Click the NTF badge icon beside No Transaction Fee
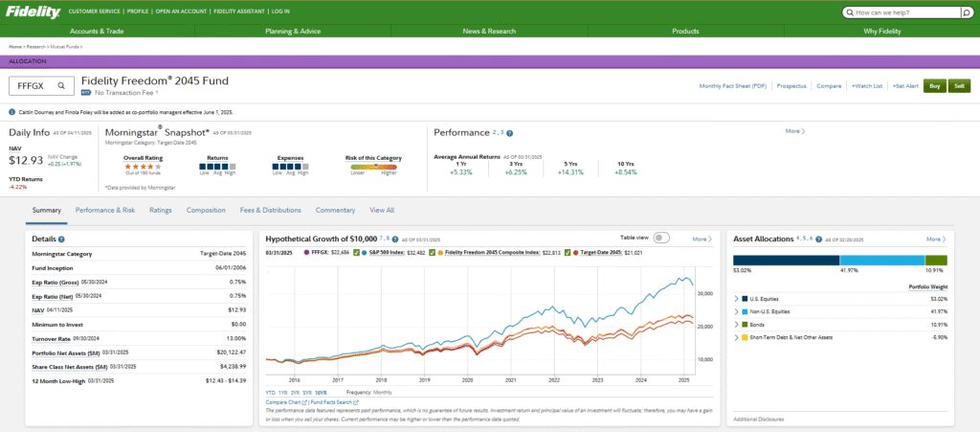Screen dimensions: 980x432 86,93
